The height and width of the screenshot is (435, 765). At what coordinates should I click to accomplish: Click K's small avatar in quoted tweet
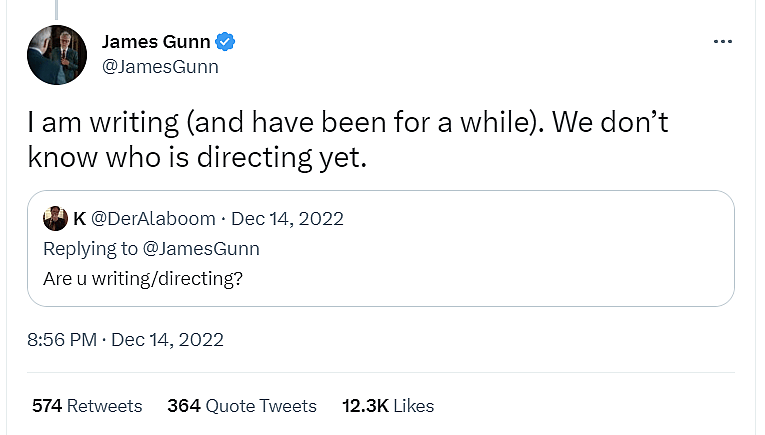click(x=55, y=220)
